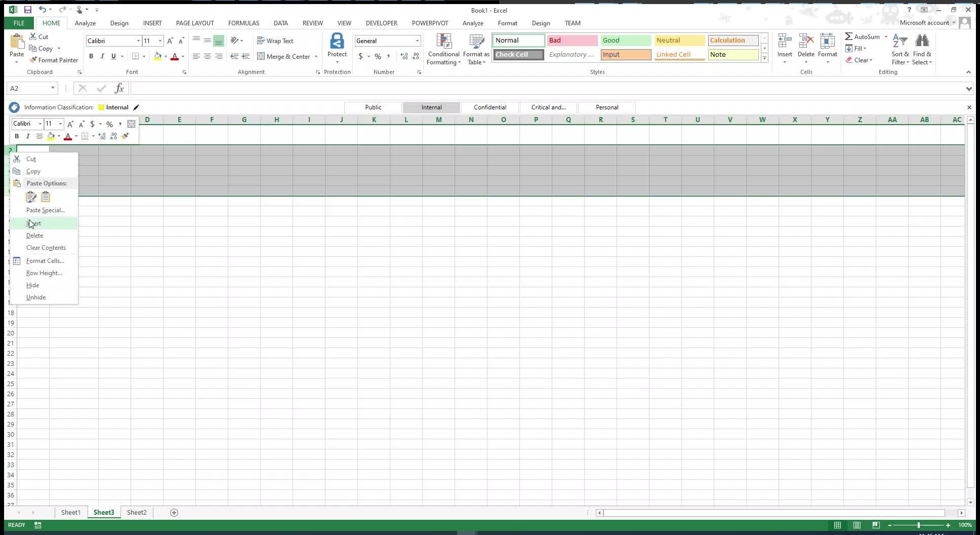Click the first Paste Options icon in context menu
The image size is (980, 535).
coord(31,197)
